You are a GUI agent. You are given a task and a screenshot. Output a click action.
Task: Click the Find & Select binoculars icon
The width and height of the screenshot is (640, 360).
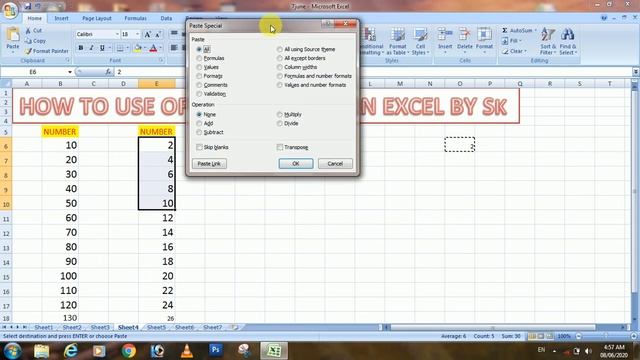(568, 35)
